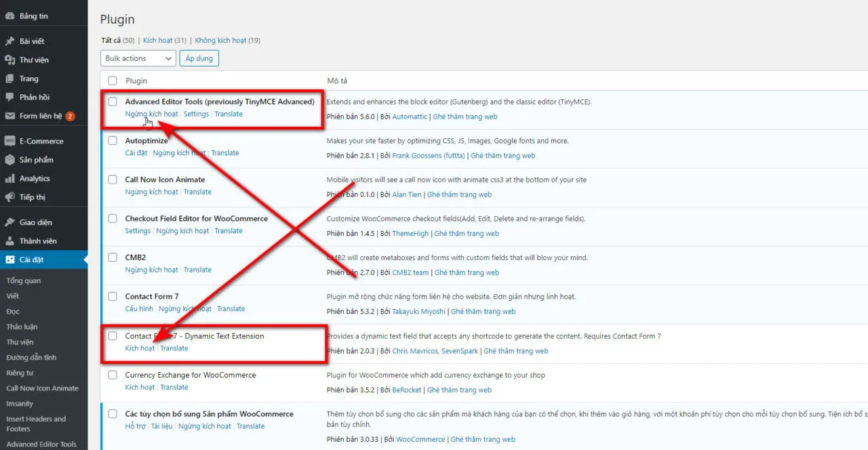This screenshot has width=868, height=450.
Task: Open Call Now Icon Animate sidebar submenu
Action: [42, 388]
